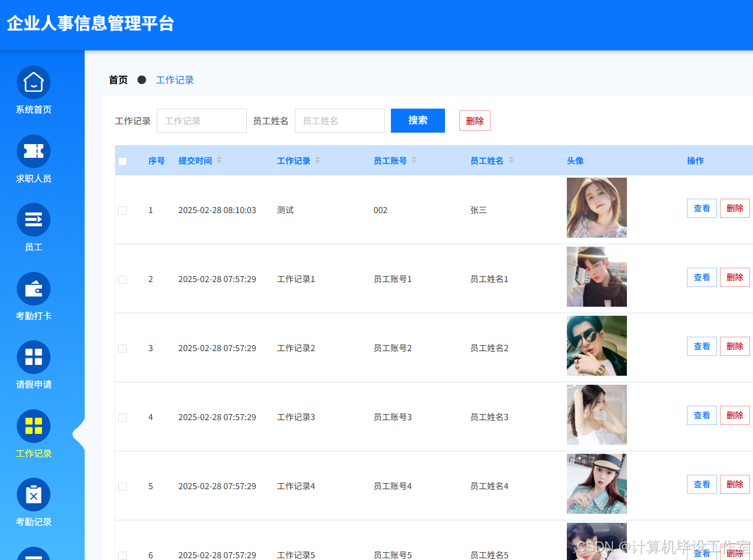Click the account cell 002
Screen dimensions: 753x560
tap(381, 210)
